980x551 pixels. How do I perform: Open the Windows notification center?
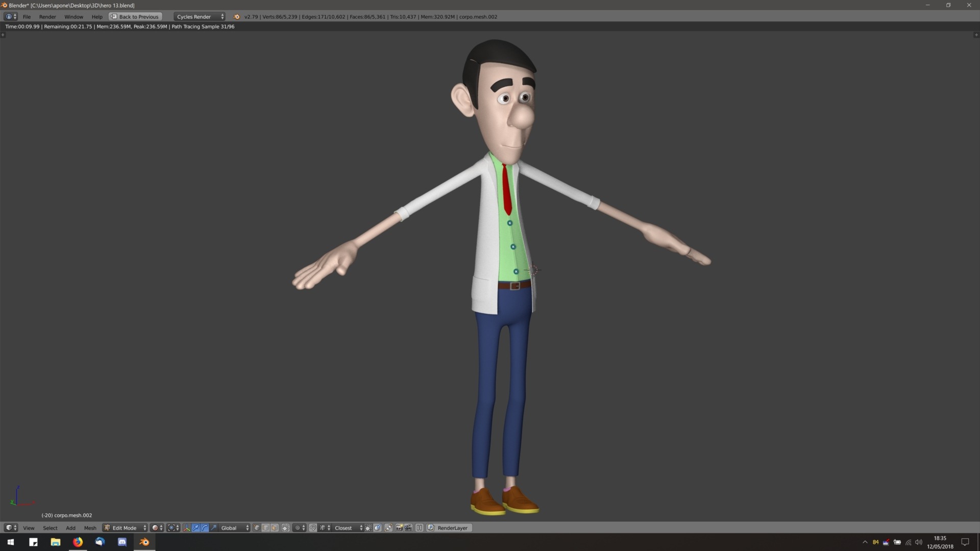click(965, 542)
